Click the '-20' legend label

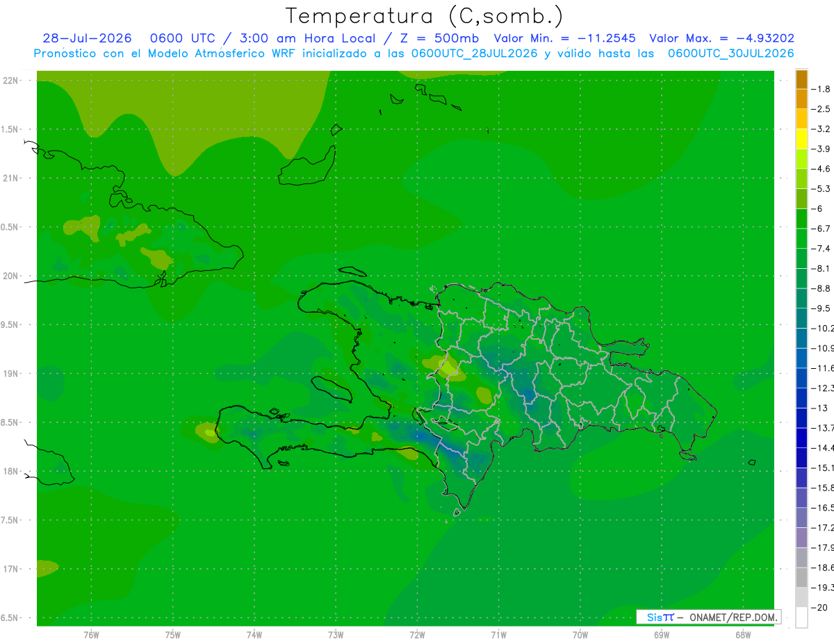click(819, 608)
